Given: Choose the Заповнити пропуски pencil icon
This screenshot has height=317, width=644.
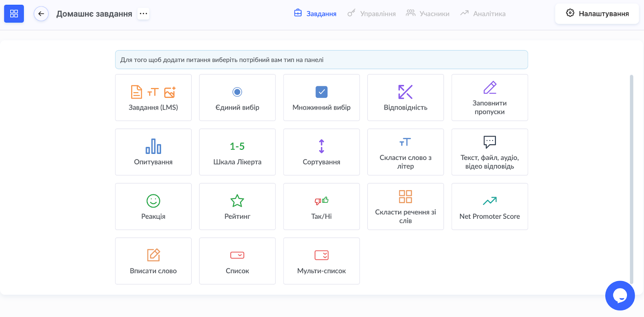Looking at the screenshot, I should 490,88.
